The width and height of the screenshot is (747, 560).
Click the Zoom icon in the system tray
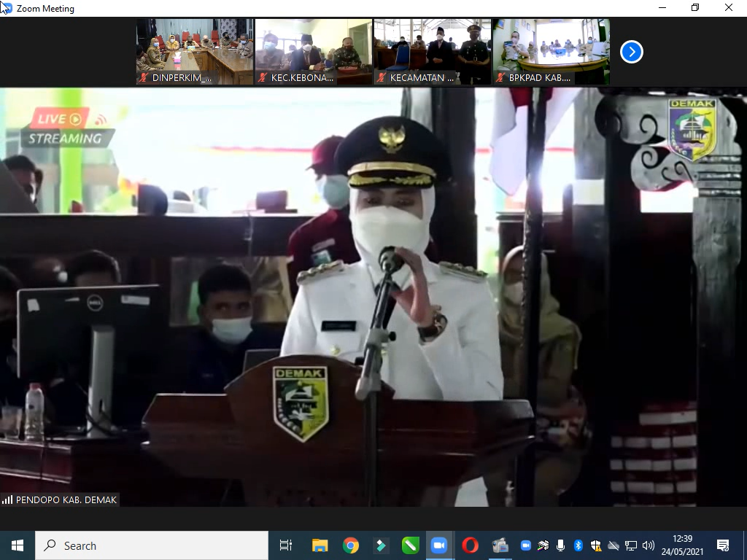pyautogui.click(x=525, y=545)
